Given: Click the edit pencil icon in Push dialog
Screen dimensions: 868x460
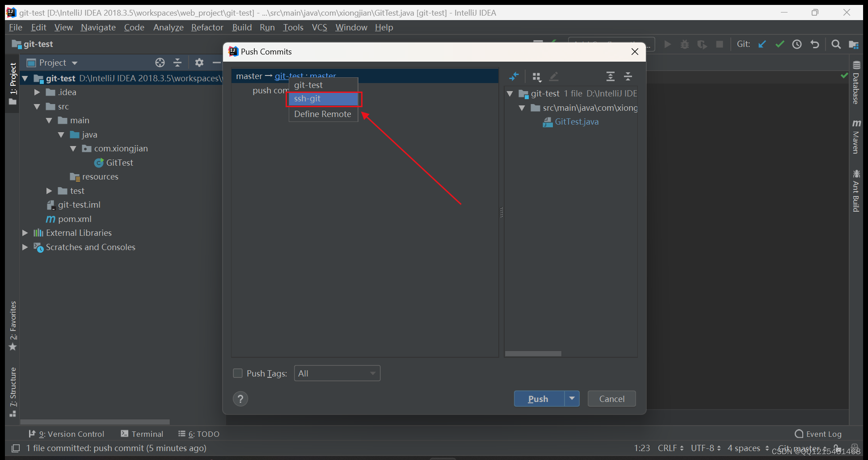Looking at the screenshot, I should [x=554, y=76].
